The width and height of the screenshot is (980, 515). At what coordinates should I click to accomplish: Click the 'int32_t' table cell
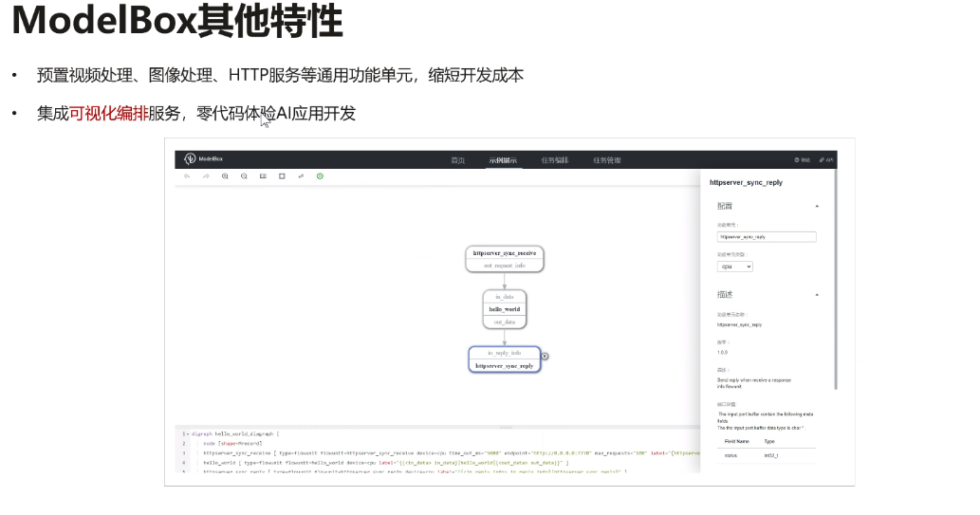[x=770, y=455]
